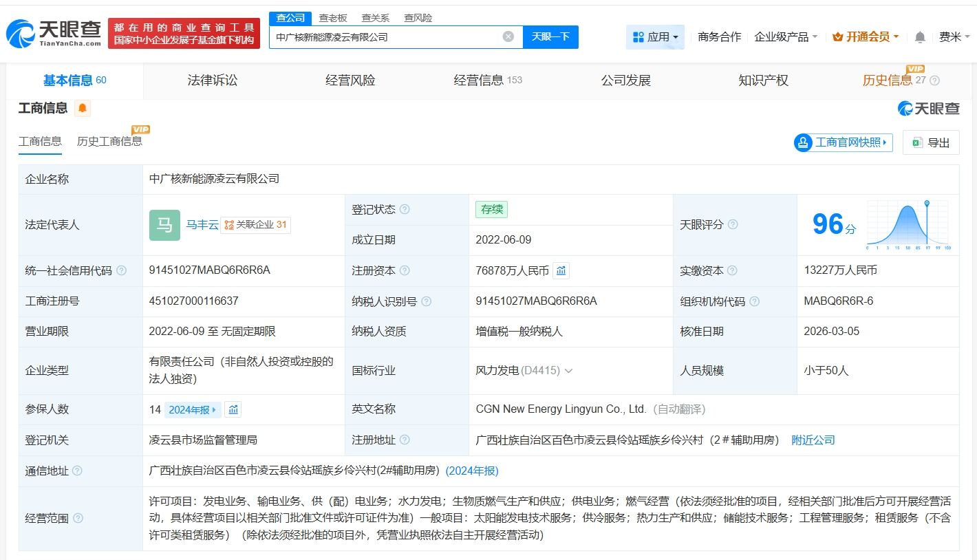Click the building icon beside 注册资本 amount
This screenshot has height=560, width=977.
(561, 270)
